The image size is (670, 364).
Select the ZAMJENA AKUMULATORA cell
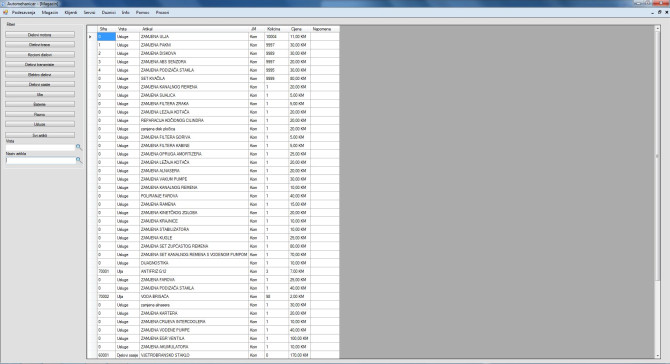point(194,347)
